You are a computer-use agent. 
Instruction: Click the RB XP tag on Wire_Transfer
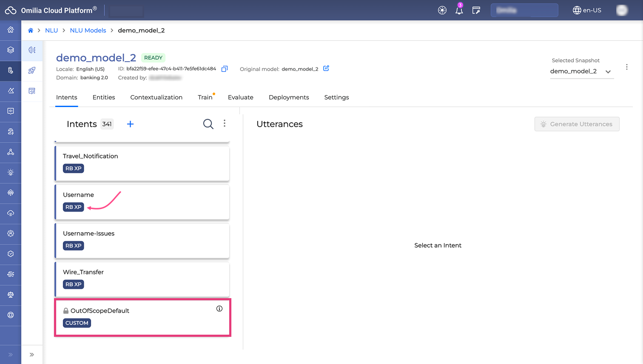[x=74, y=285]
